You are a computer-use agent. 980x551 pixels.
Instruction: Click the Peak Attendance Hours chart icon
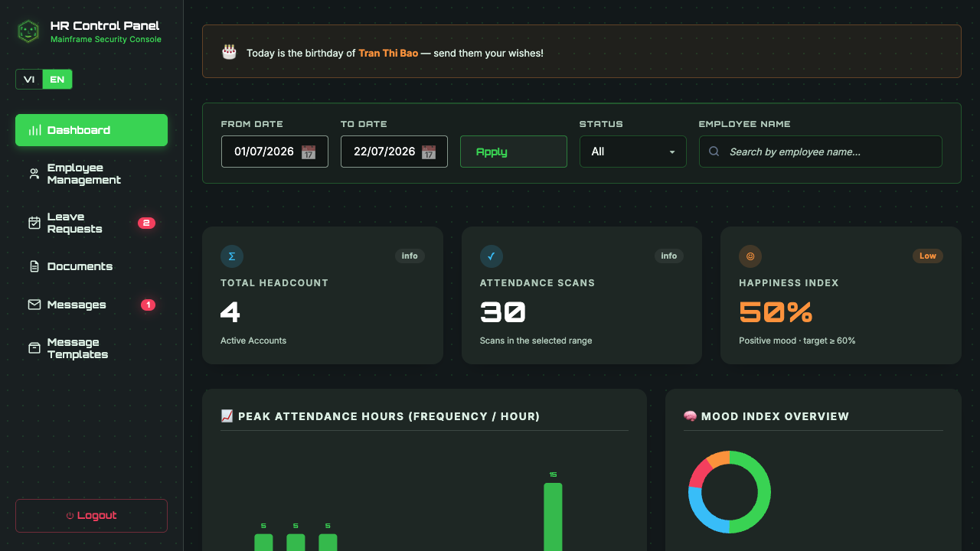(x=227, y=416)
